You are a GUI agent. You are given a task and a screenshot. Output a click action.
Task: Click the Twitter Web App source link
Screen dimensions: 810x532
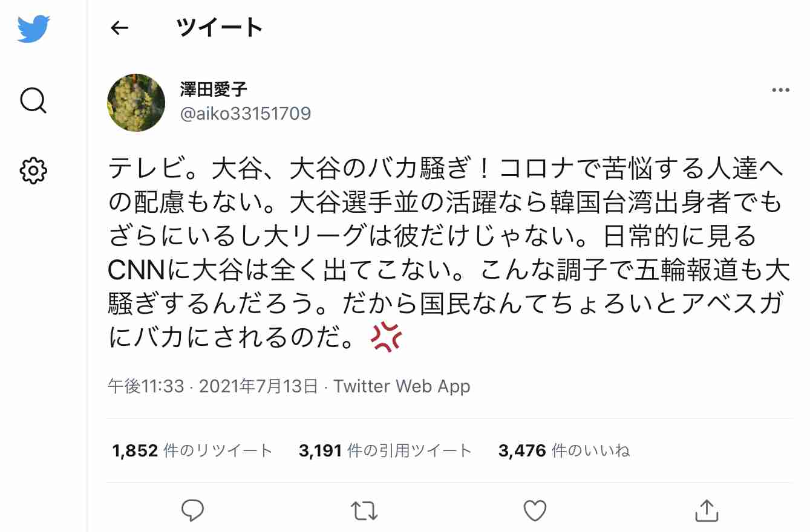coord(402,386)
